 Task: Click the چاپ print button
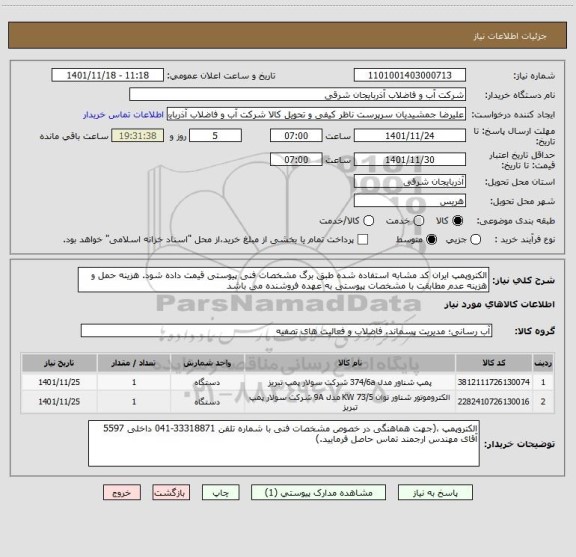click(x=221, y=493)
